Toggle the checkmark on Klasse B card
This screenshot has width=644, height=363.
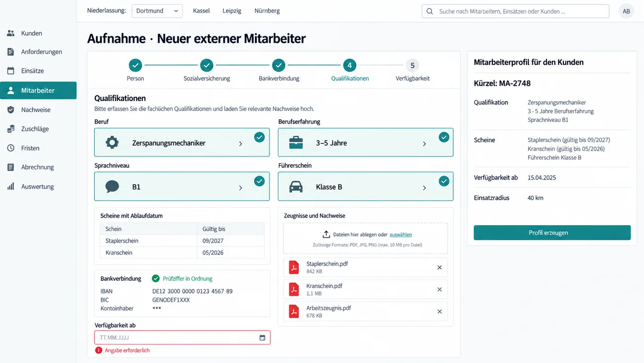pyautogui.click(x=444, y=181)
